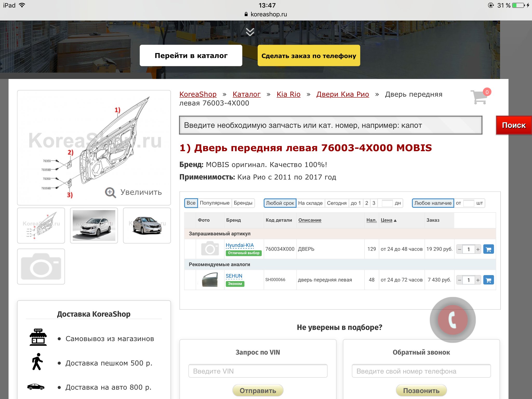Screen dimensions: 532x399
Task: Switch to the Бренды filter tab
Action: [243, 203]
